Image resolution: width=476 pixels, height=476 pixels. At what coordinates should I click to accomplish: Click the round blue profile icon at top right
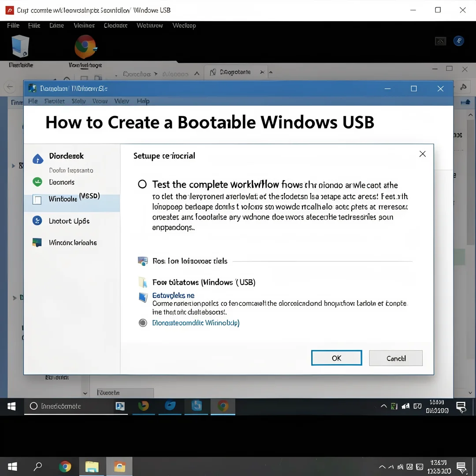(x=458, y=41)
